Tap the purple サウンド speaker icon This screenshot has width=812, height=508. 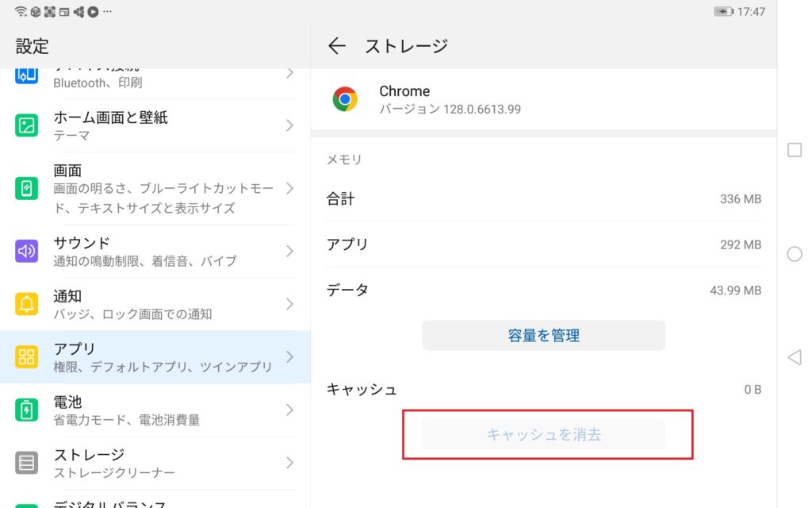coord(26,252)
